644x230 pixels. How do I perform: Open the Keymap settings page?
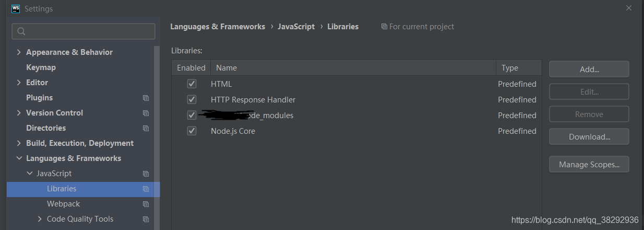[x=41, y=67]
